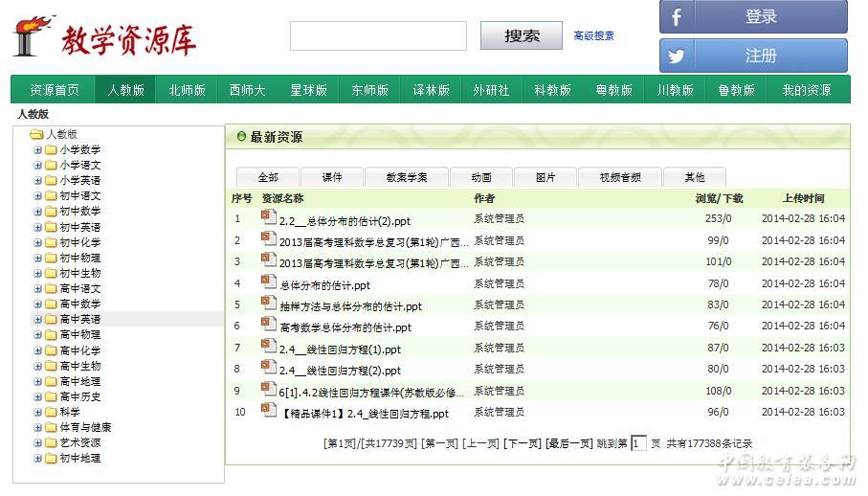The width and height of the screenshot is (868, 496).
Task: Go to next page via 下一页
Action: pos(523,443)
